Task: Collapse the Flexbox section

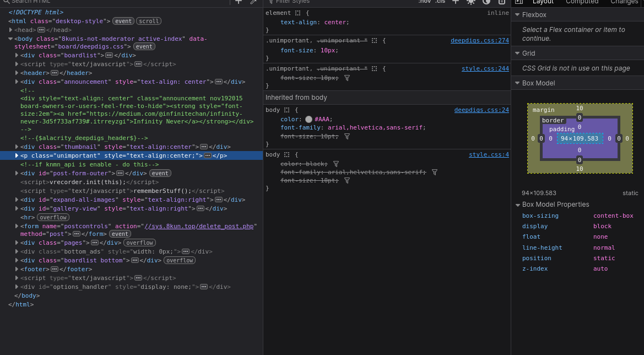Action: pos(517,15)
